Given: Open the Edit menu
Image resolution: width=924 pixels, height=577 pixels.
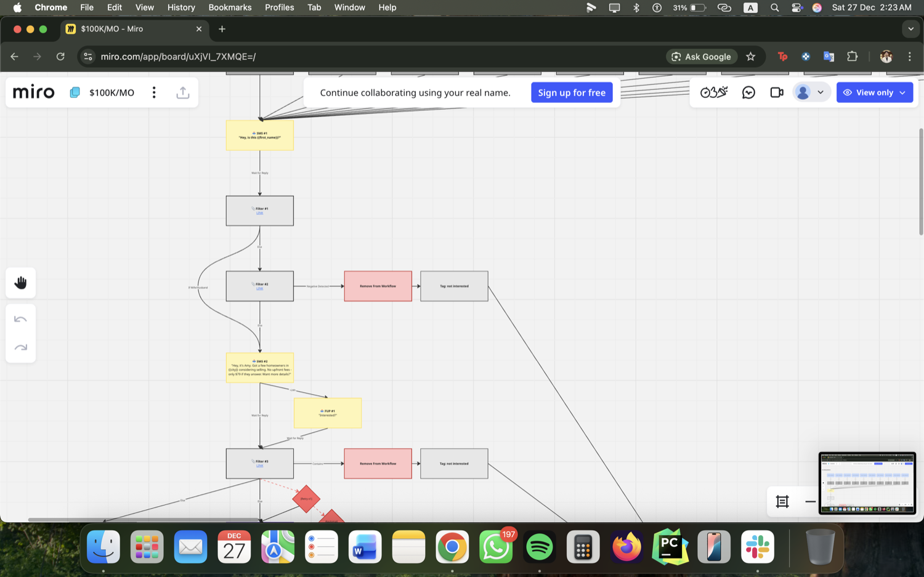Looking at the screenshot, I should point(114,7).
